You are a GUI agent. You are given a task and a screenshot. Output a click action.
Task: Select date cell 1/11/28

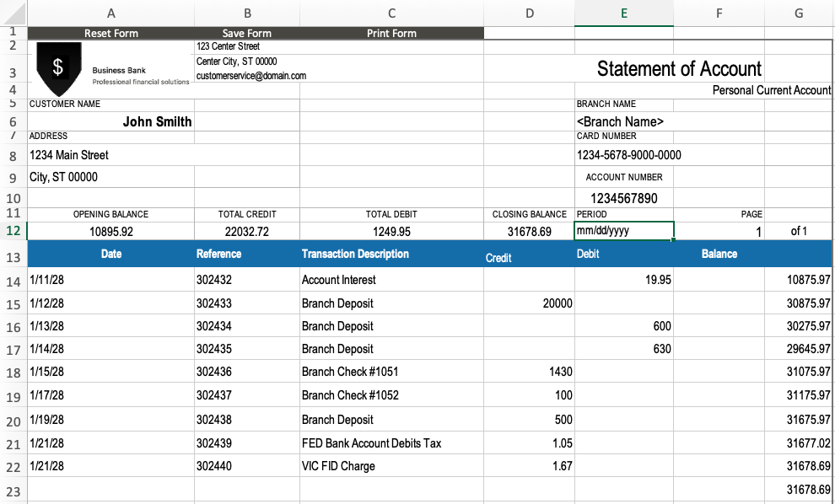[110, 280]
